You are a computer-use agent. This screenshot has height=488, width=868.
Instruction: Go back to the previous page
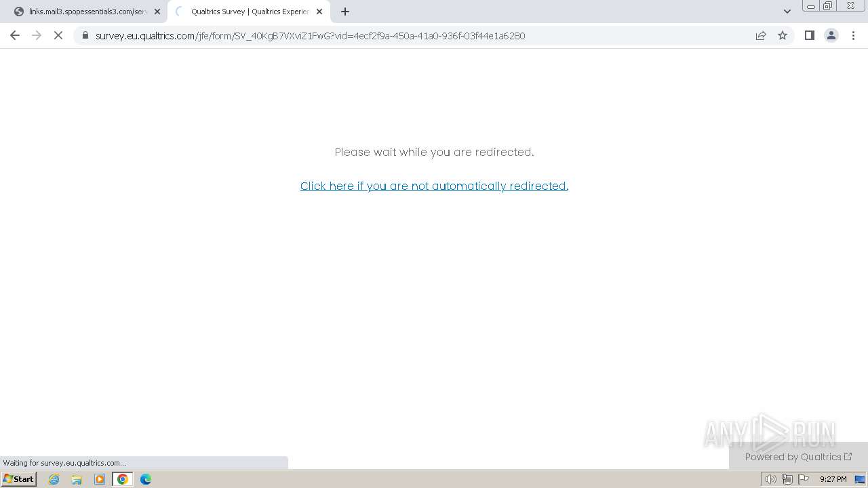click(15, 35)
